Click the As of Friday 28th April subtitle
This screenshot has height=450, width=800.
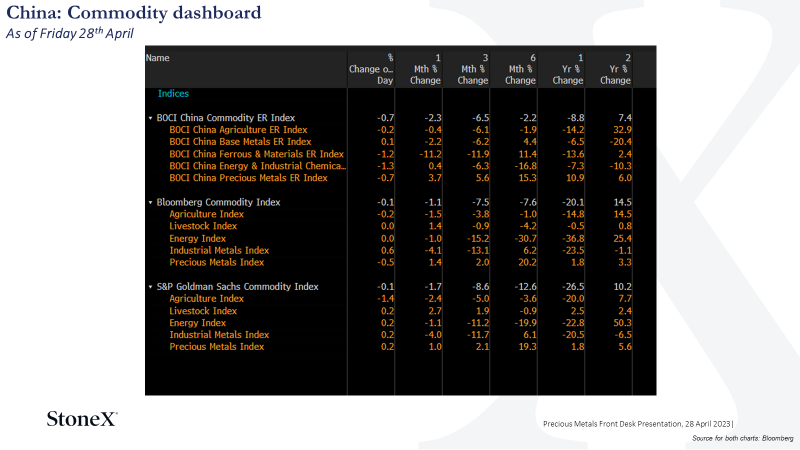(x=70, y=33)
